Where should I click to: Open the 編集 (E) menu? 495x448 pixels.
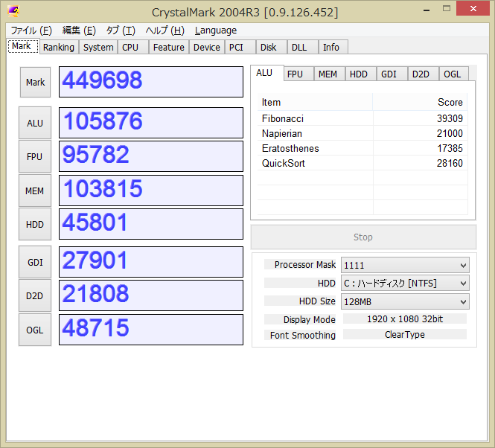(79, 31)
